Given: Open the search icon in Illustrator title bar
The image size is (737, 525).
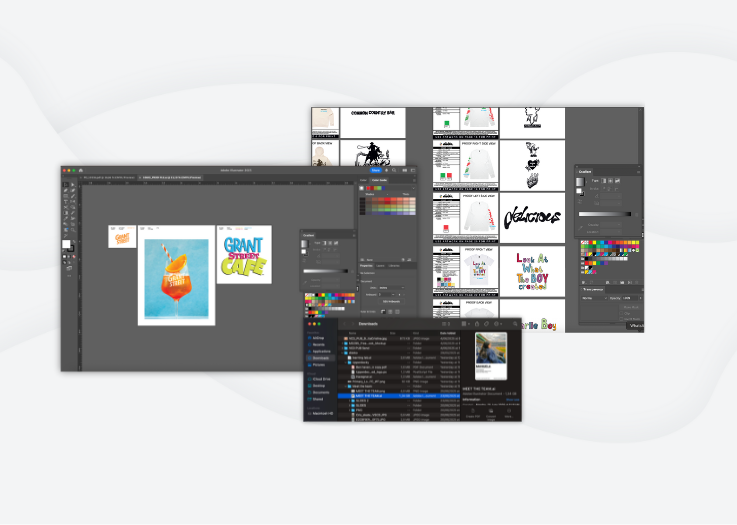Looking at the screenshot, I should click(x=394, y=170).
